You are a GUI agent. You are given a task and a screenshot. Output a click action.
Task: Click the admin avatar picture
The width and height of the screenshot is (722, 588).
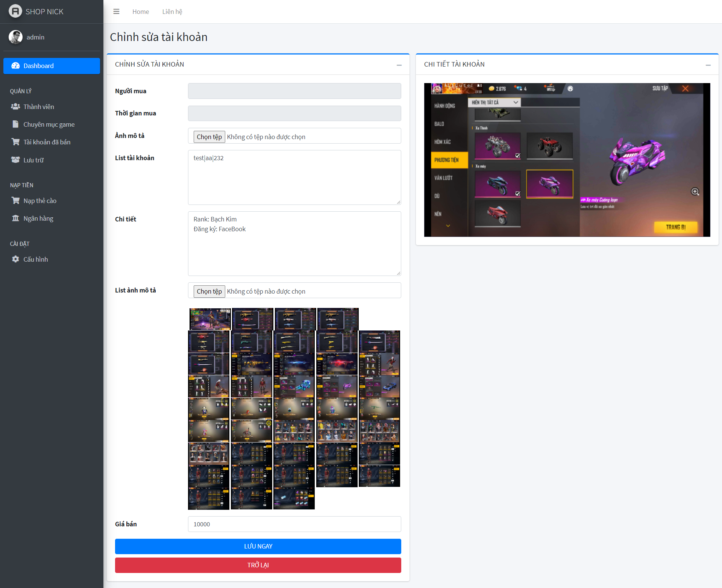15,37
